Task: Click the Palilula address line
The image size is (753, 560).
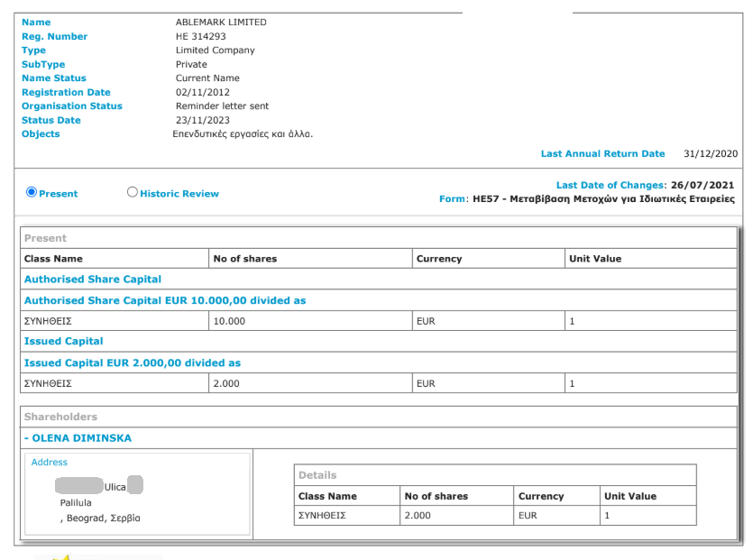Action: pyautogui.click(x=76, y=503)
